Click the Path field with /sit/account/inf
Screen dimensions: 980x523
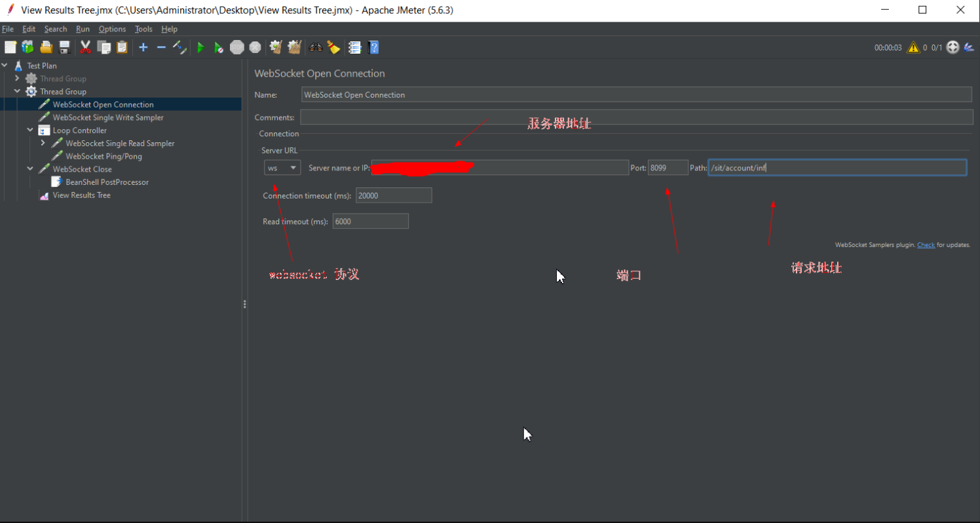point(837,168)
